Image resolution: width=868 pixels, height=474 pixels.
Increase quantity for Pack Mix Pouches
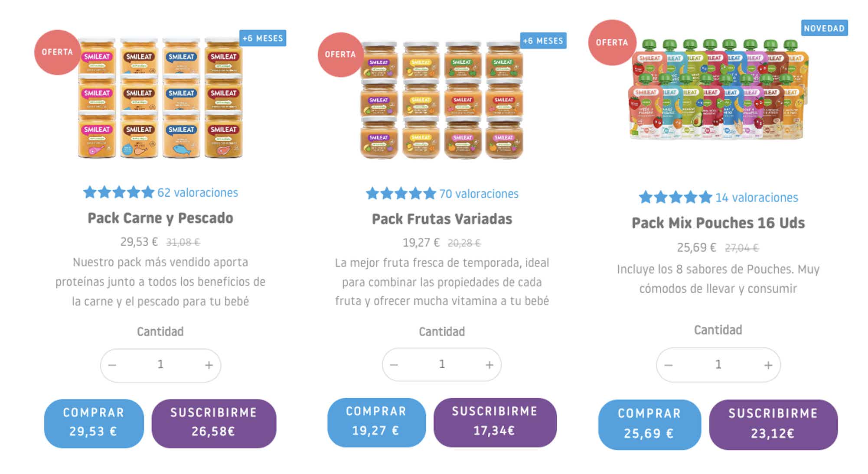point(768,365)
